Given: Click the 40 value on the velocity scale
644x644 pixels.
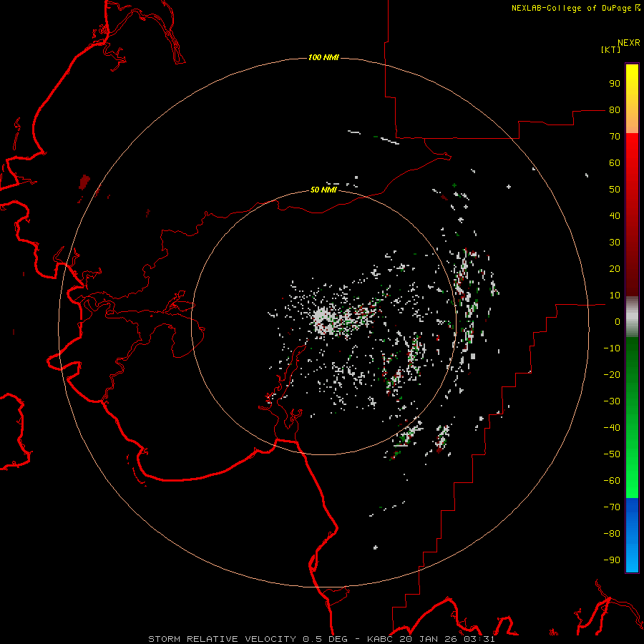Looking at the screenshot, I should coord(615,215).
